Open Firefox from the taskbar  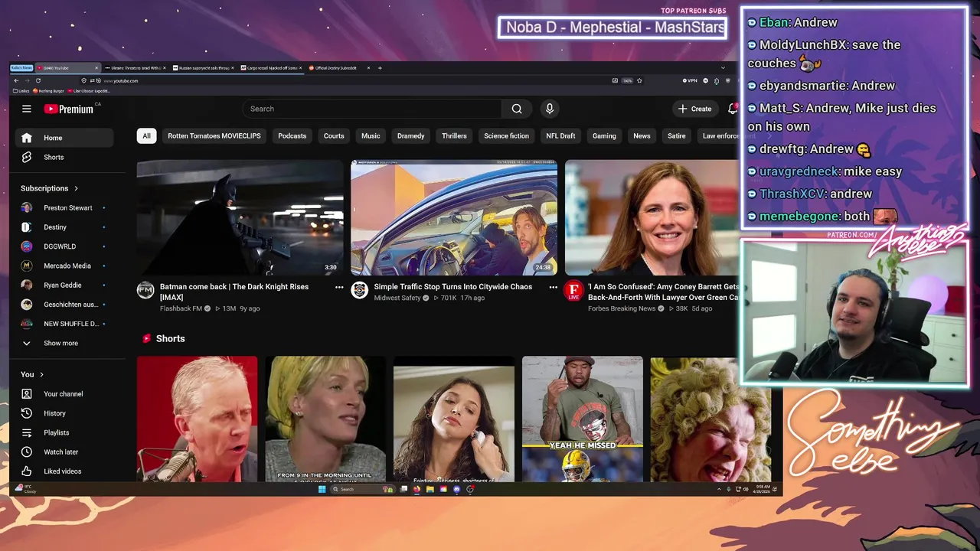pyautogui.click(x=416, y=489)
